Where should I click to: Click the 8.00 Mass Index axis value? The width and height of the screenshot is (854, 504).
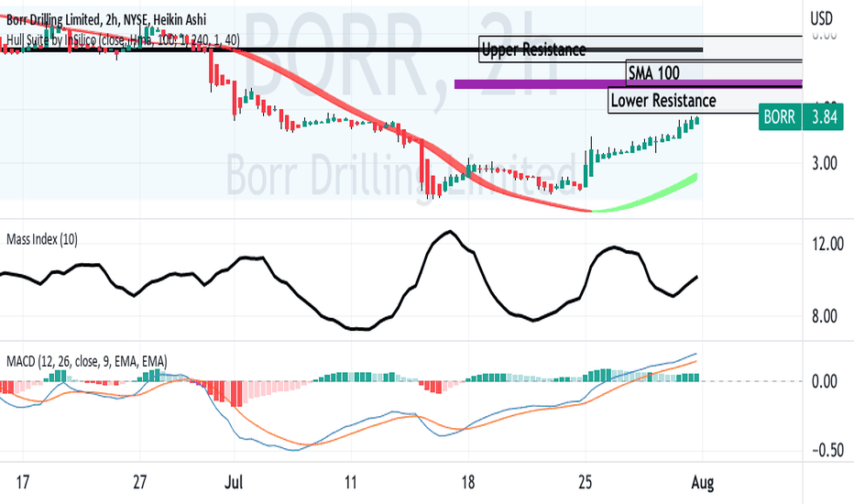tap(824, 316)
